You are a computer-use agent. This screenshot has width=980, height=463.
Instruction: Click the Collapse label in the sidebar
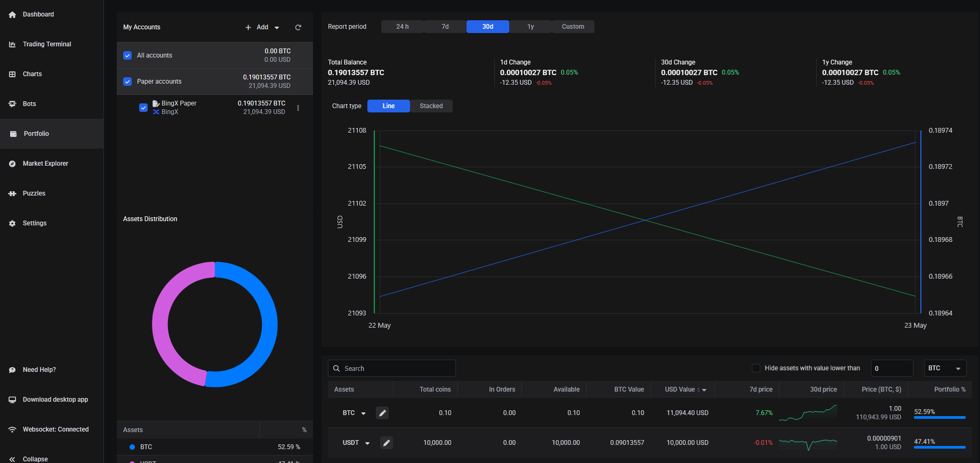point(35,459)
